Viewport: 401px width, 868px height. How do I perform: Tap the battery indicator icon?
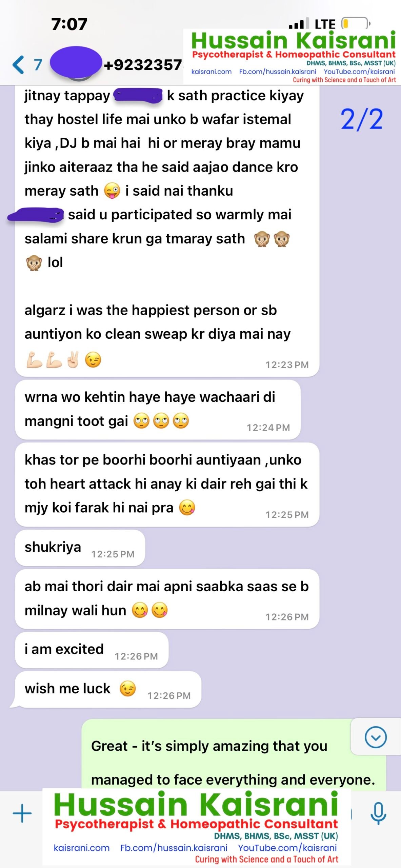pyautogui.click(x=356, y=23)
